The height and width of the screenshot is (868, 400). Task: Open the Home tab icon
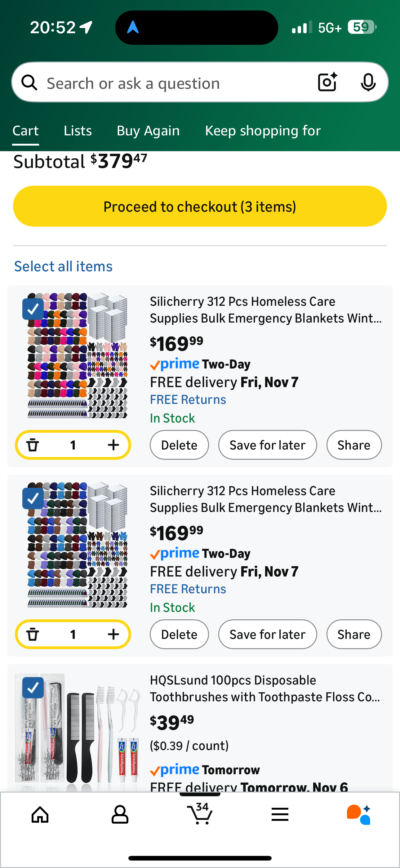40,815
